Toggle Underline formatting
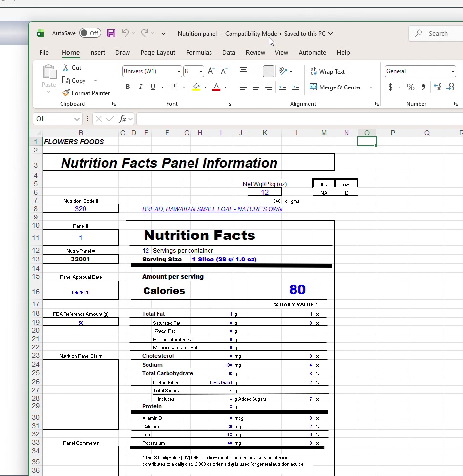The image size is (463, 476). 153,87
